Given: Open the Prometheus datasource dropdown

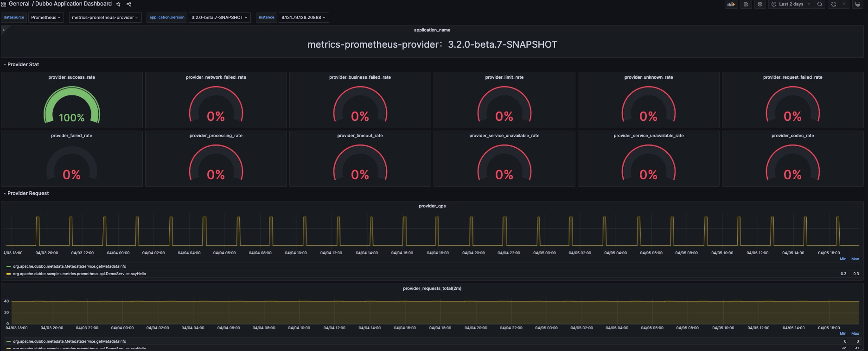Looking at the screenshot, I should [x=45, y=18].
